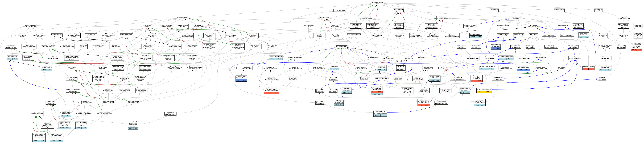Select the cellular process node

click(x=325, y=18)
